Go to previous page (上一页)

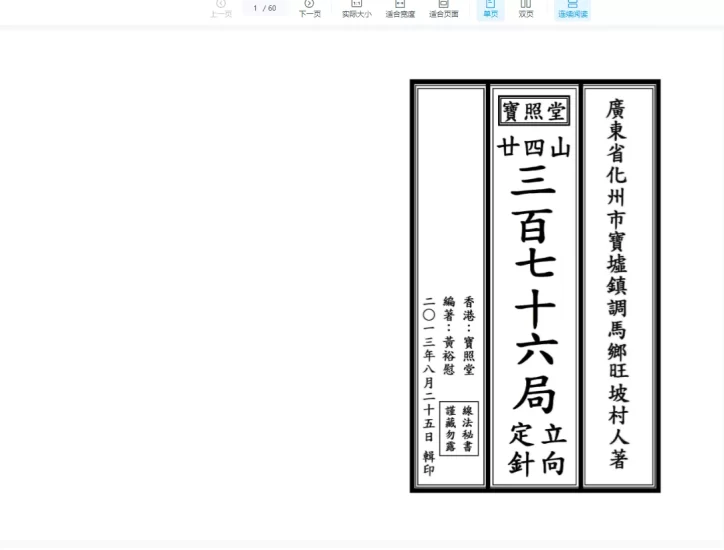point(221,8)
